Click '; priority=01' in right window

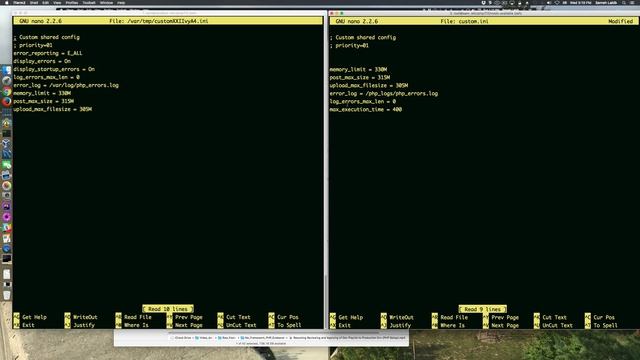349,46
